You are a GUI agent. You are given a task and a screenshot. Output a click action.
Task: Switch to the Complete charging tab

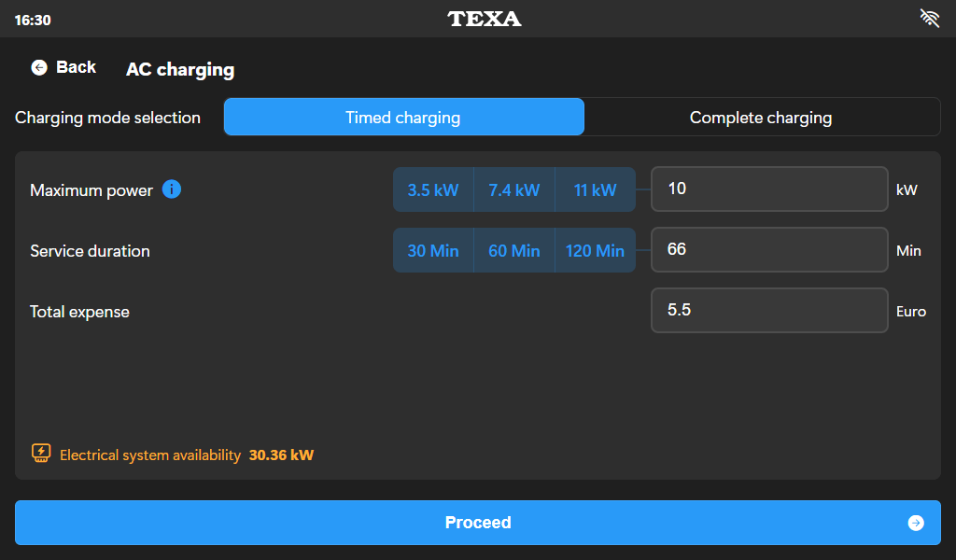[x=761, y=117]
